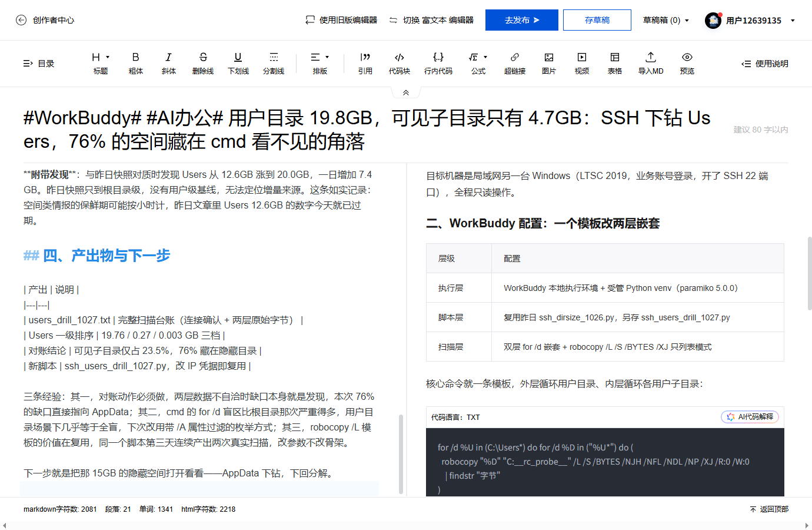Open the 用户12639135 account menu
The height and width of the screenshot is (530, 812).
(x=750, y=20)
